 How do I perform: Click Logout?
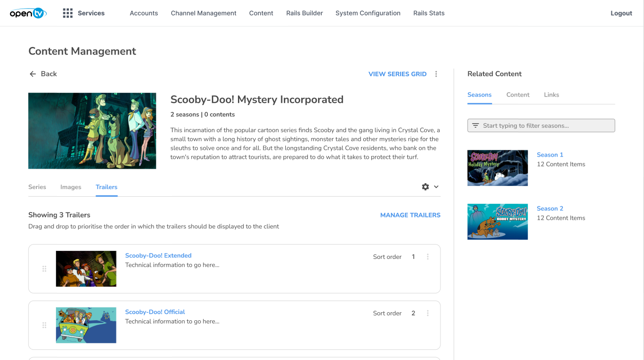point(621,13)
